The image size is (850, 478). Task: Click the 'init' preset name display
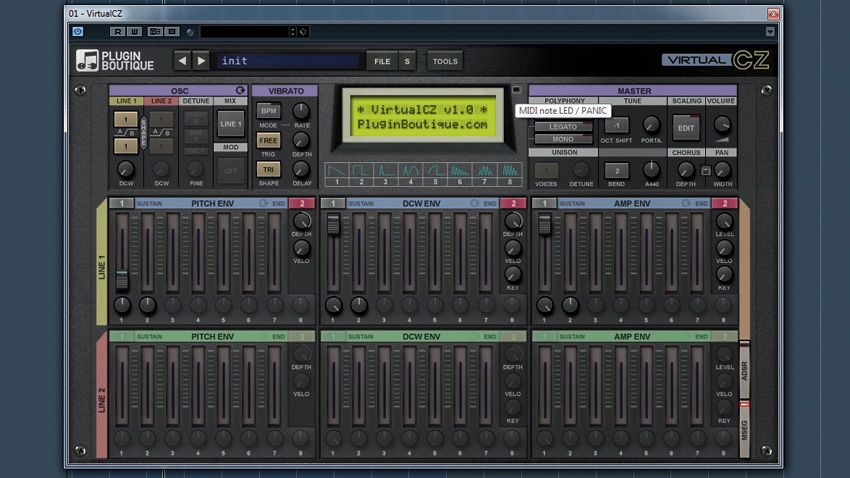[x=288, y=61]
